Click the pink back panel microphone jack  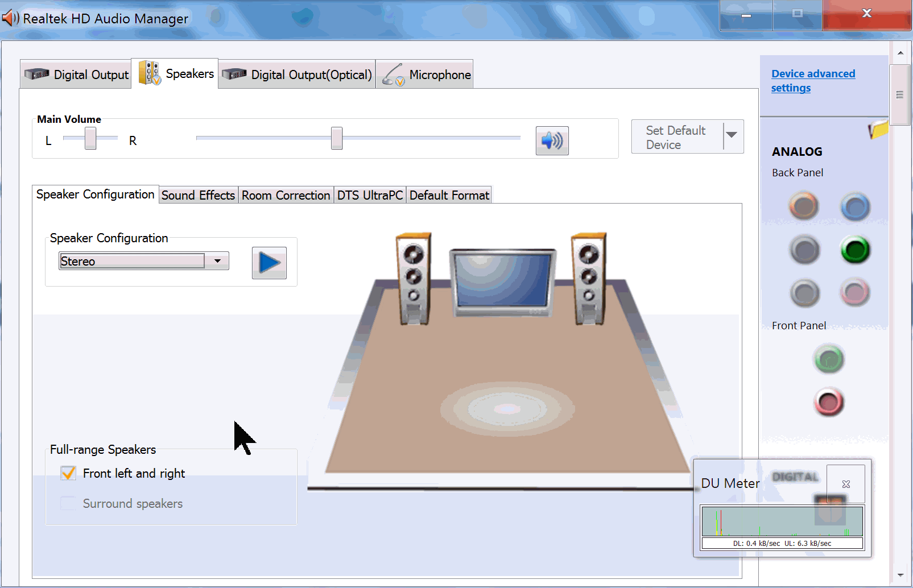tap(854, 293)
